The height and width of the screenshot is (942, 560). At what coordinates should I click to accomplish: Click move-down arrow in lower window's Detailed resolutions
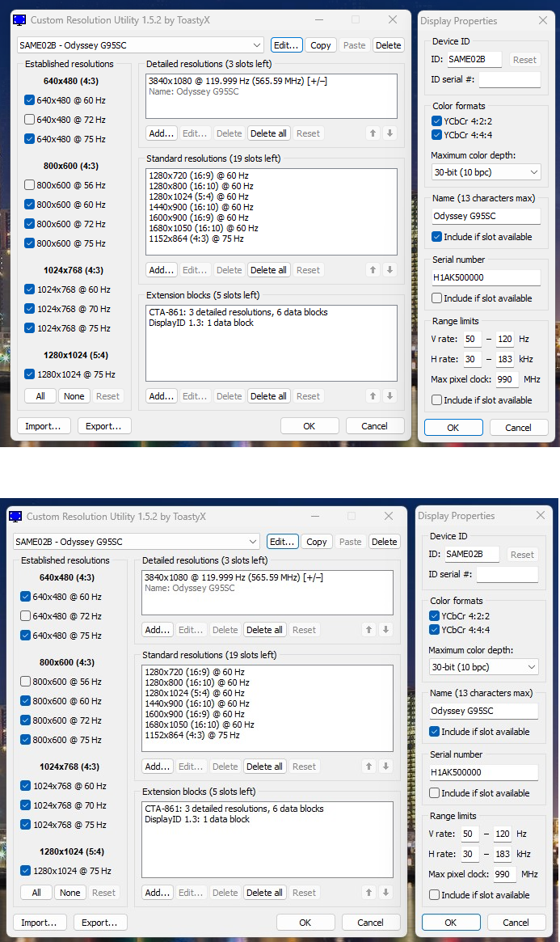pyautogui.click(x=385, y=630)
